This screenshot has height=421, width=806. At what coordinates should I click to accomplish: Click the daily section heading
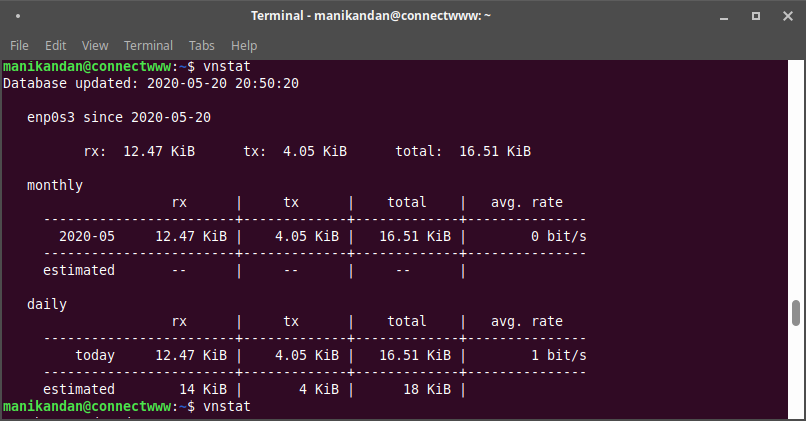coord(47,304)
